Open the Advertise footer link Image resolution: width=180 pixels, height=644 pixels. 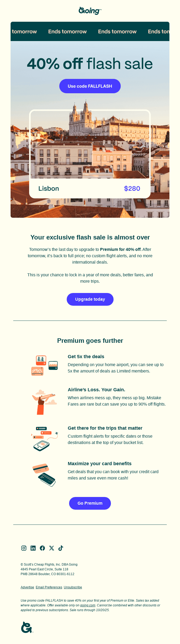tap(27, 587)
